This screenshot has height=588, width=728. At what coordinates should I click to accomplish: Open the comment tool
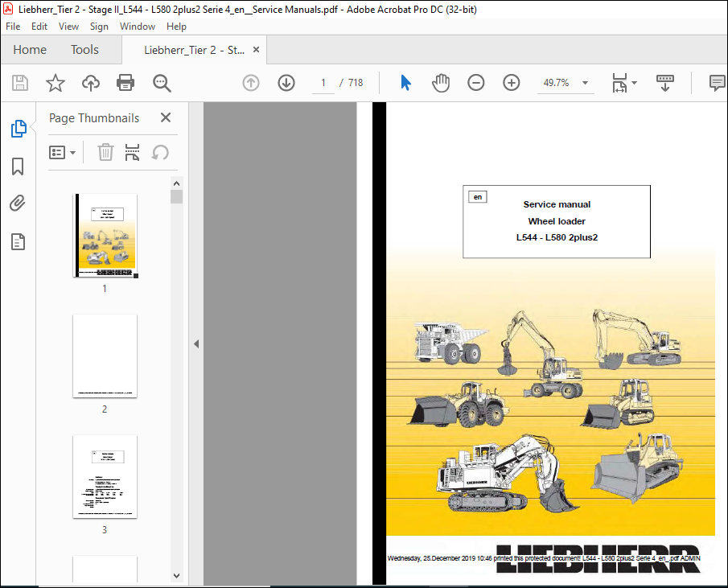tap(718, 83)
